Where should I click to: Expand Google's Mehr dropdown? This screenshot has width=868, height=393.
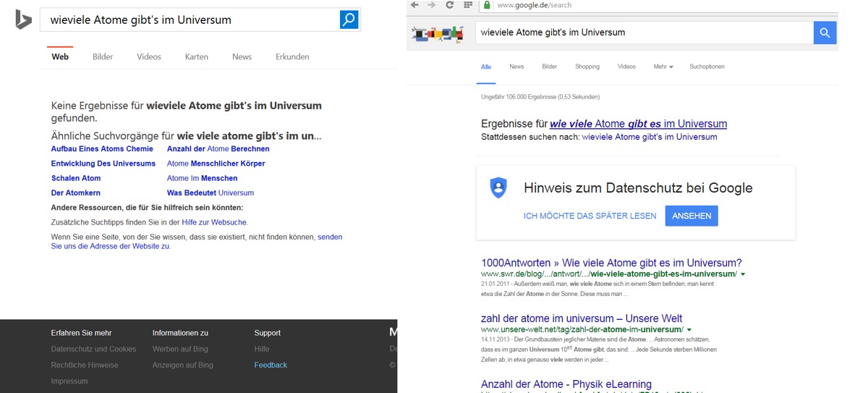(663, 67)
